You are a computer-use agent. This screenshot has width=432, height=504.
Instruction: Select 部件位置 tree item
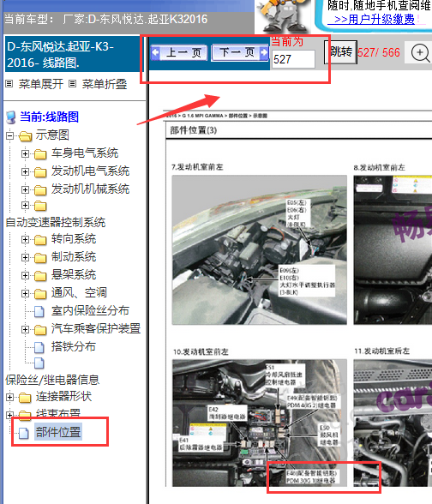(58, 432)
